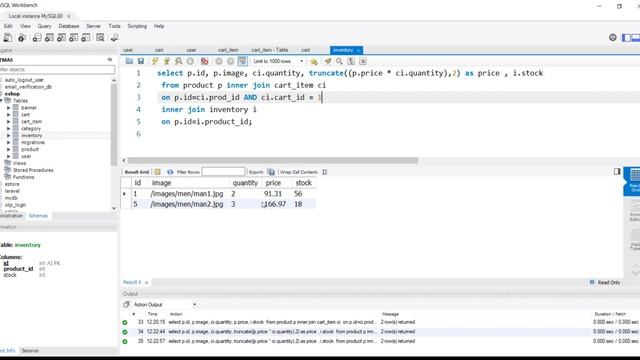The image size is (640, 360).
Task: Execute the statement under the cursor icon
Action: pyautogui.click(x=167, y=61)
